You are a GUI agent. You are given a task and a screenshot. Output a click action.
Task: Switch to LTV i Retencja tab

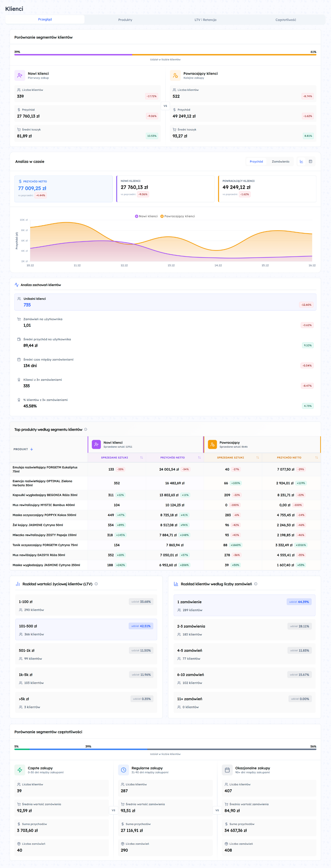(205, 19)
